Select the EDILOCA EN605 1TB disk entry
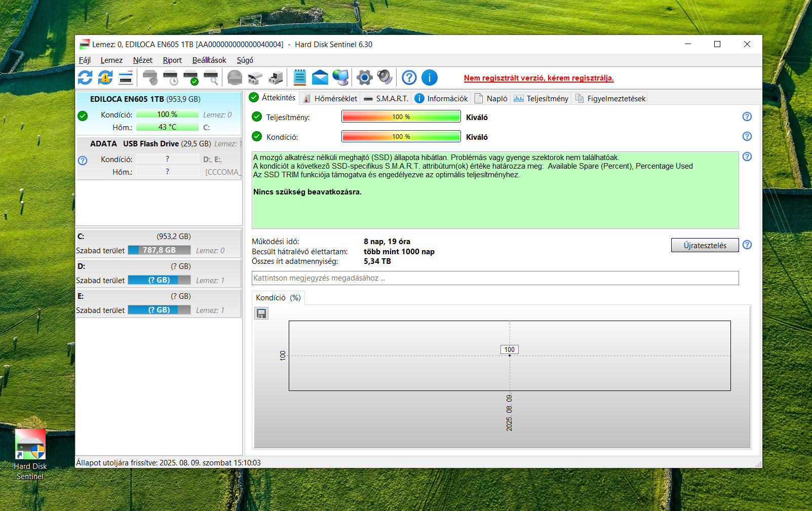The width and height of the screenshot is (812, 511). (x=159, y=113)
